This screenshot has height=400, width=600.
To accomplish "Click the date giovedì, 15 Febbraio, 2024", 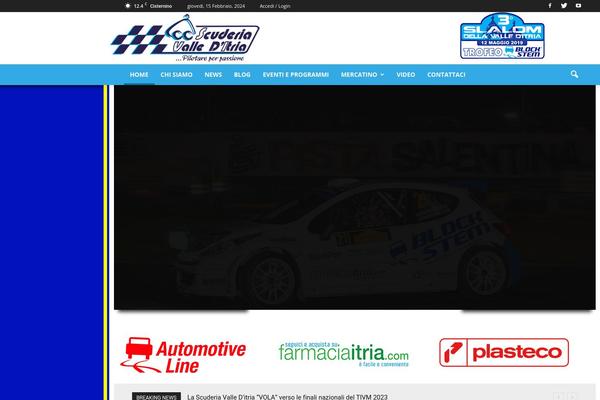I will tap(216, 6).
